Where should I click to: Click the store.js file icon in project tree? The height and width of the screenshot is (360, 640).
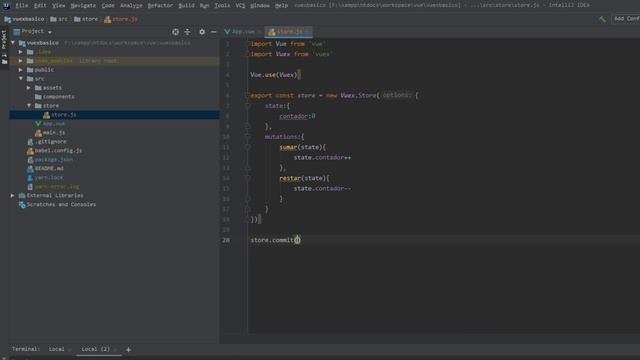point(46,115)
